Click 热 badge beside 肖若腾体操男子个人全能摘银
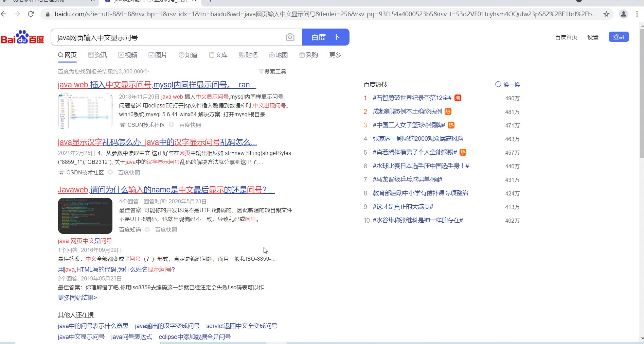The image size is (644, 344). coord(463,152)
